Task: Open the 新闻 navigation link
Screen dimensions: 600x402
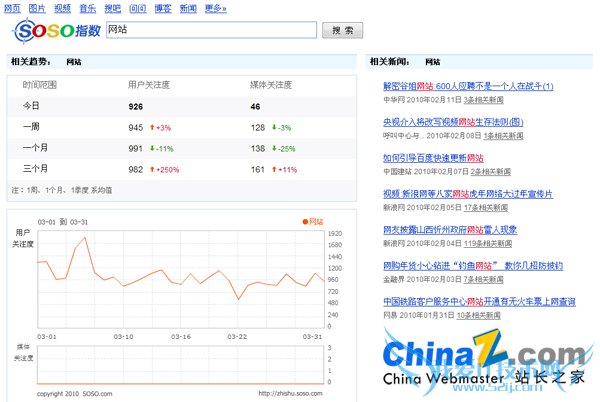Action: (188, 8)
